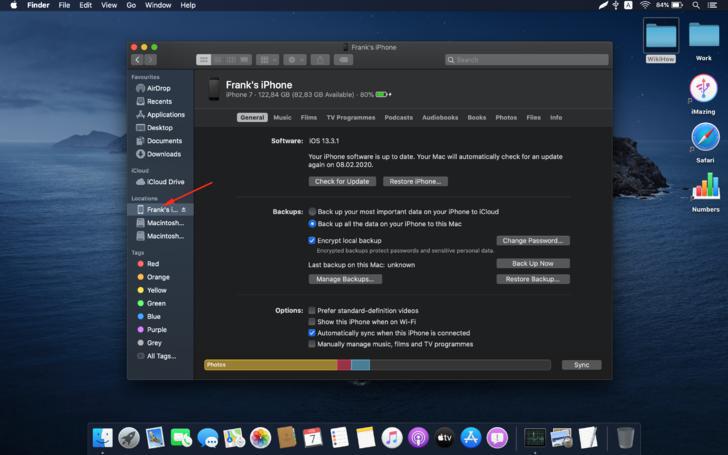This screenshot has height=455, width=728.
Task: Launch Podcasts from the Dock
Action: point(418,437)
